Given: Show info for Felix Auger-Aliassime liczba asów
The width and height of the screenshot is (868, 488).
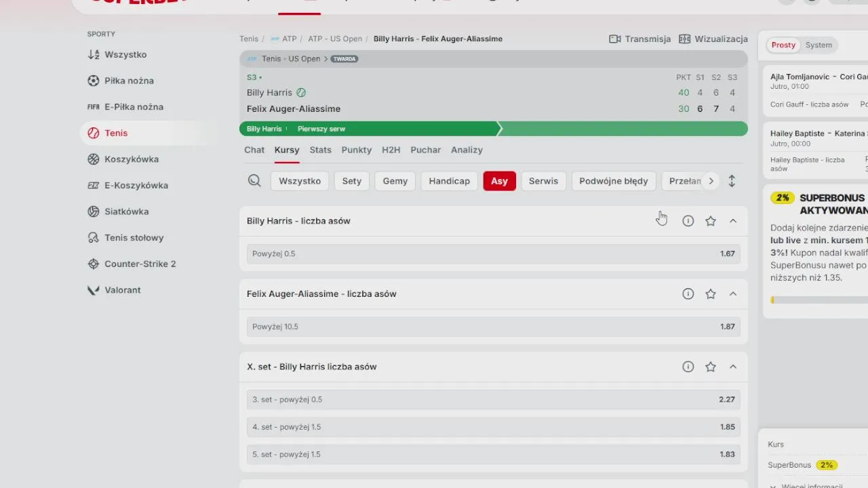Looking at the screenshot, I should click(688, 294).
